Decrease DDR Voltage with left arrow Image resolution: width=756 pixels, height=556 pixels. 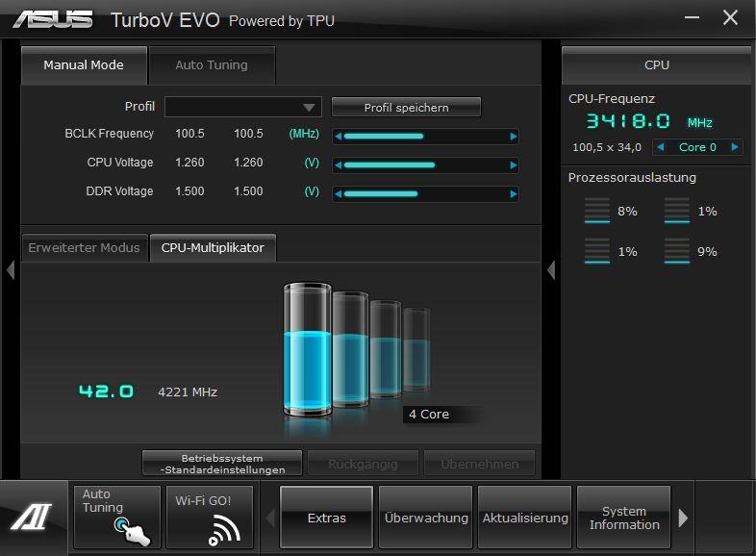338,194
